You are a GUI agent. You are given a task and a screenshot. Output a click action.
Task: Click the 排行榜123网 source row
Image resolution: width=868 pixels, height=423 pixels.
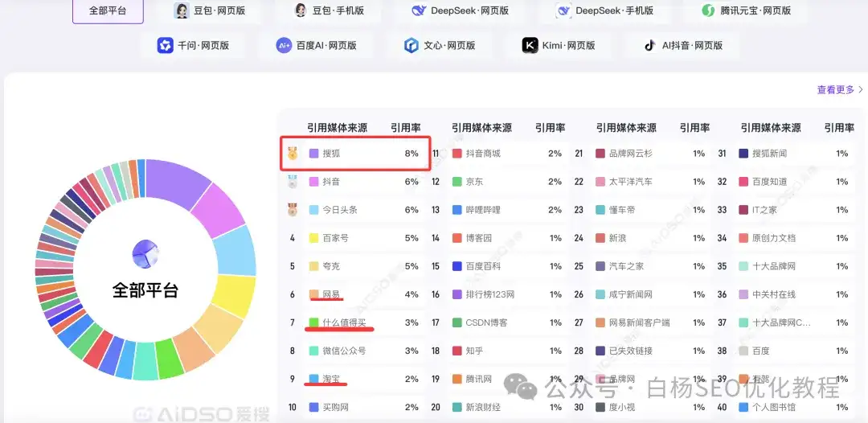pyautogui.click(x=497, y=294)
